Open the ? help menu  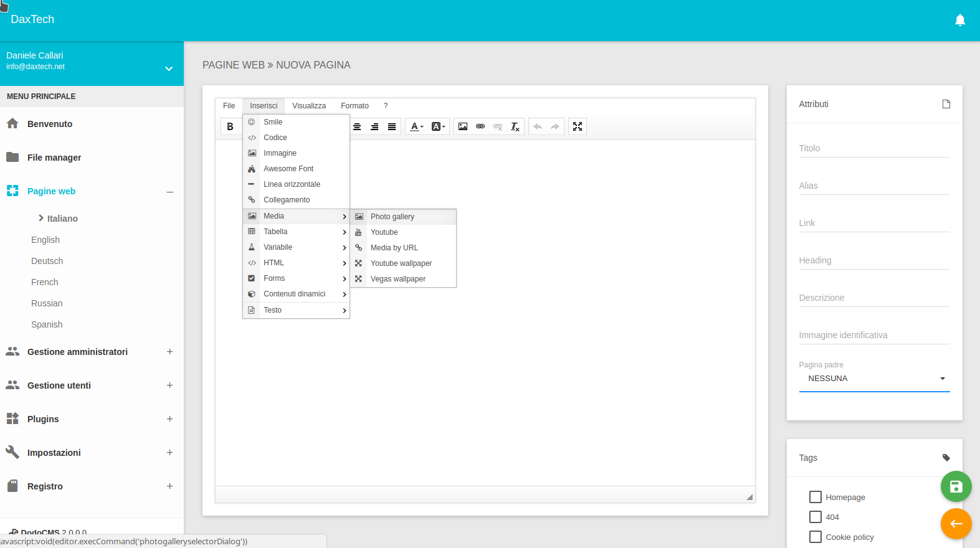coord(386,106)
